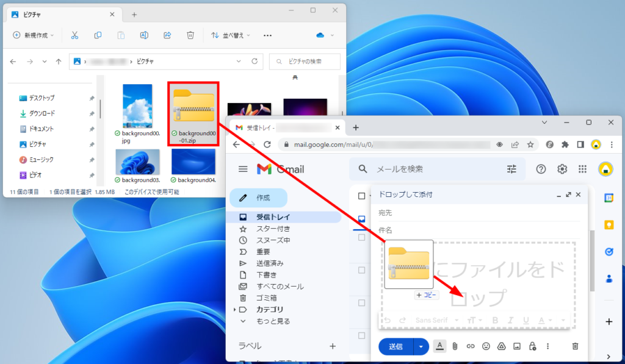Tick the first email row checkbox
The image size is (625, 364).
coord(361,237)
